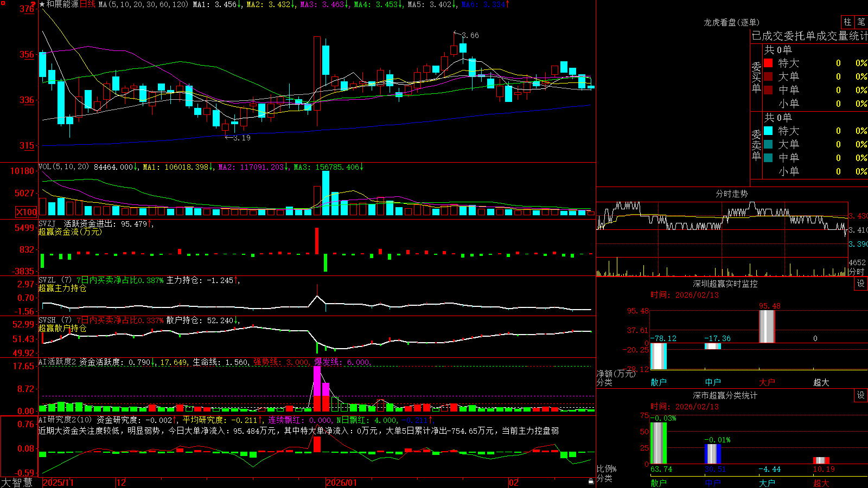Click the 12 month marker on timeline
Image resolution: width=868 pixels, height=488 pixels.
[x=121, y=483]
